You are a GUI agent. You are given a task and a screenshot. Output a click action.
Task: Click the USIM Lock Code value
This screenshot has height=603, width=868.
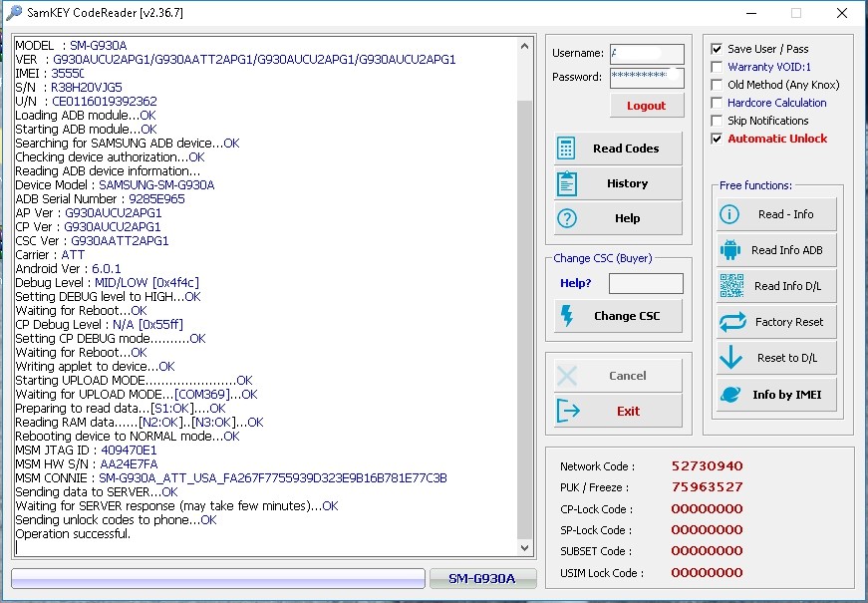click(x=707, y=572)
